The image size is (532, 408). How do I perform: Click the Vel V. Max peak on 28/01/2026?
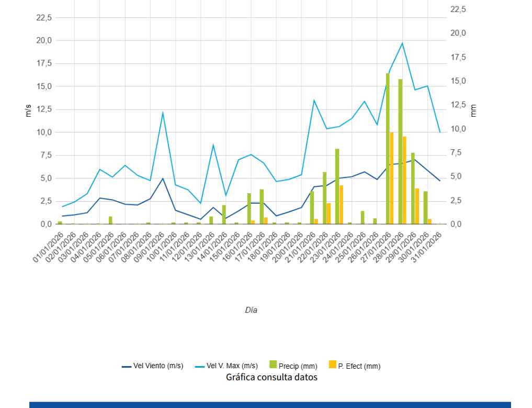[x=402, y=43]
